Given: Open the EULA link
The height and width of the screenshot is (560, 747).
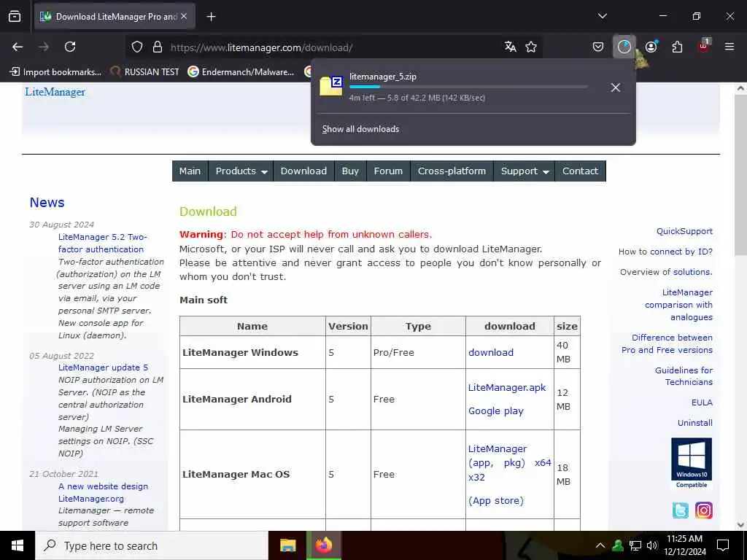Looking at the screenshot, I should (x=702, y=402).
